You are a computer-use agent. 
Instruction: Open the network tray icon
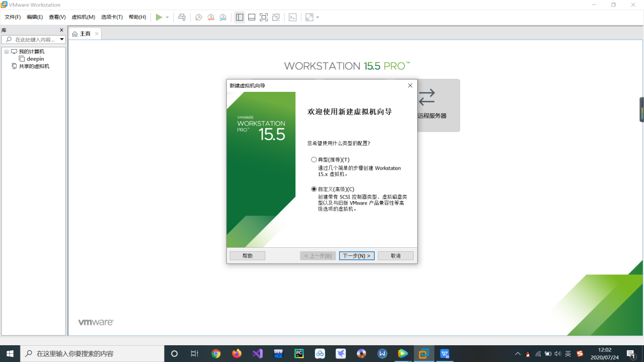(x=538, y=353)
